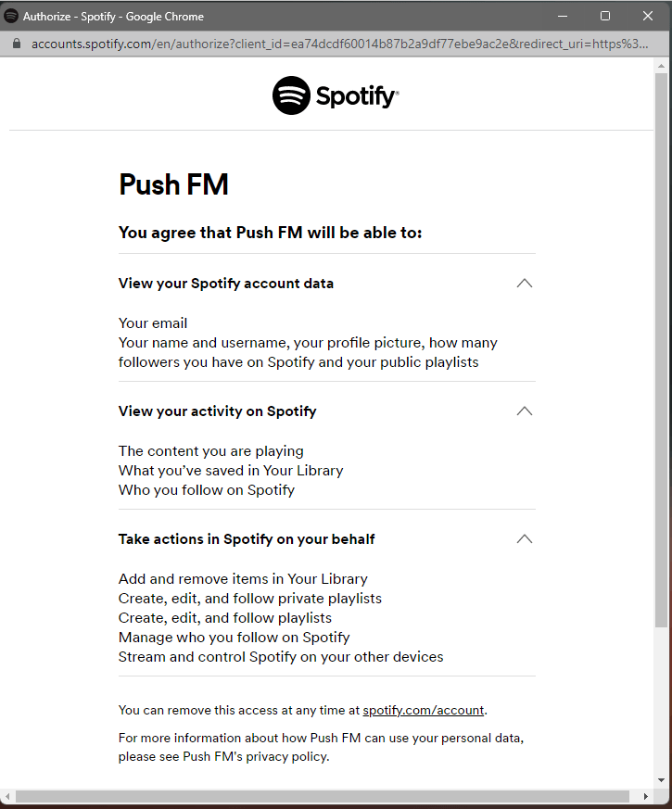Click the vertical scrollbar down arrow

[661, 780]
